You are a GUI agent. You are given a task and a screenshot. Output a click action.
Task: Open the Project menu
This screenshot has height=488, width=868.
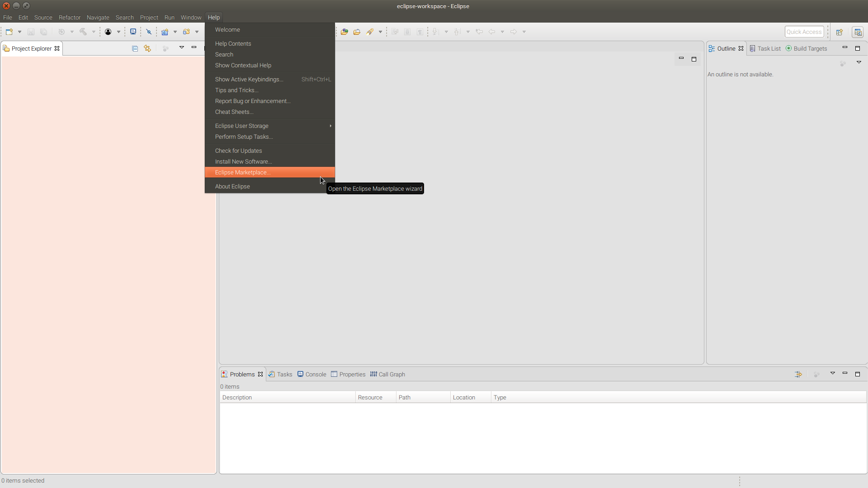149,17
